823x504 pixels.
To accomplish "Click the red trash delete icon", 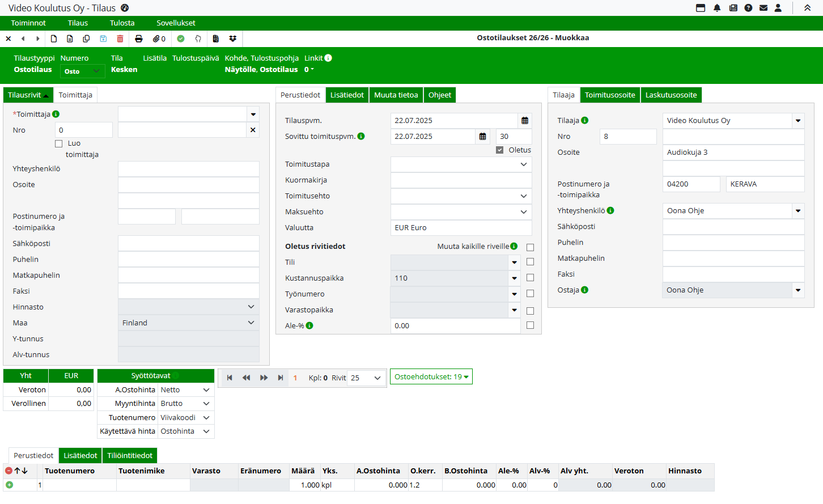I will [120, 39].
